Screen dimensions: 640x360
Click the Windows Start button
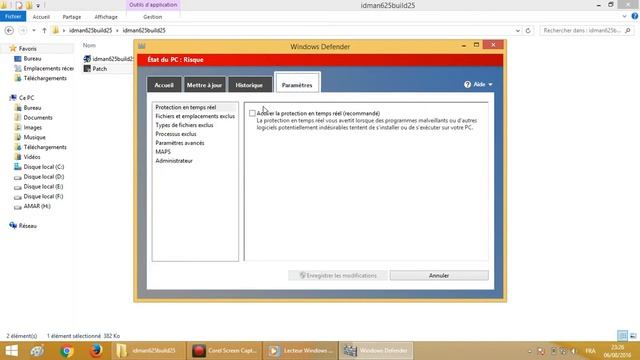tap(11, 351)
